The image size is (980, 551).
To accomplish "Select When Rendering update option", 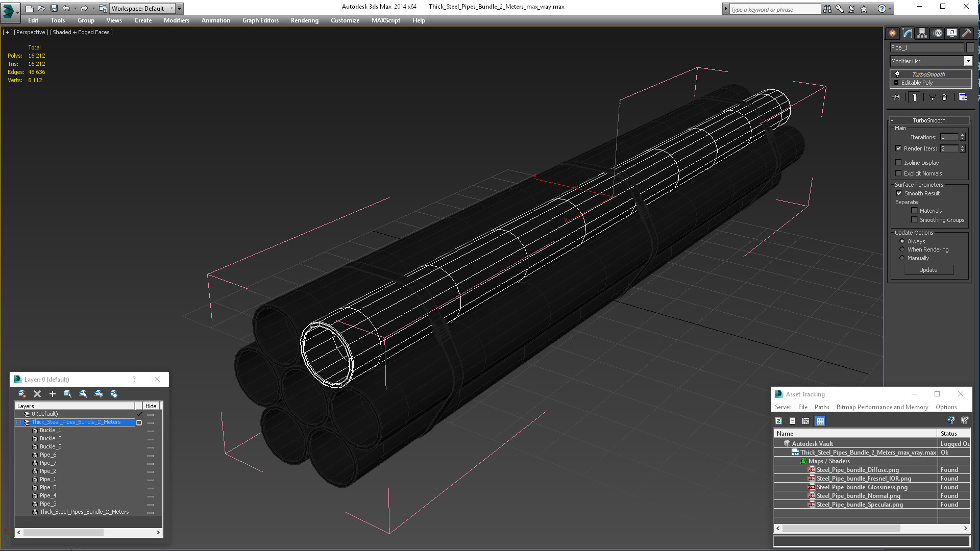I will point(902,249).
